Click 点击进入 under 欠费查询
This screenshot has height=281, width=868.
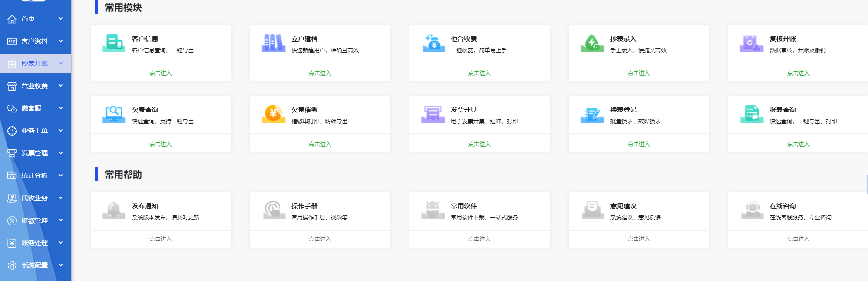pyautogui.click(x=161, y=144)
